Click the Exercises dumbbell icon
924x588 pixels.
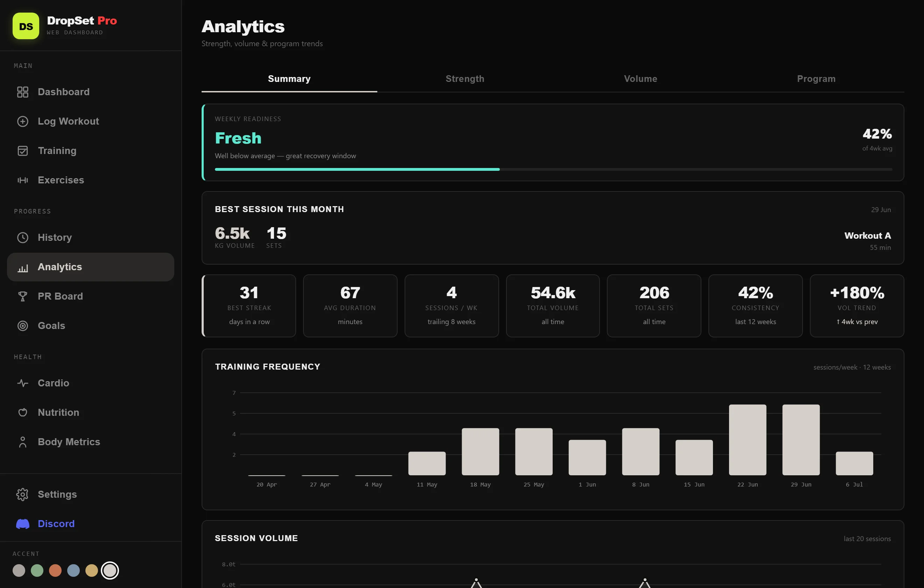coord(23,180)
